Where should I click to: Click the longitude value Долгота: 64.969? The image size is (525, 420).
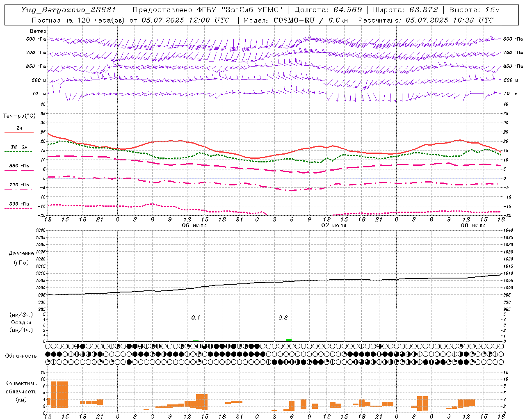coord(328,10)
